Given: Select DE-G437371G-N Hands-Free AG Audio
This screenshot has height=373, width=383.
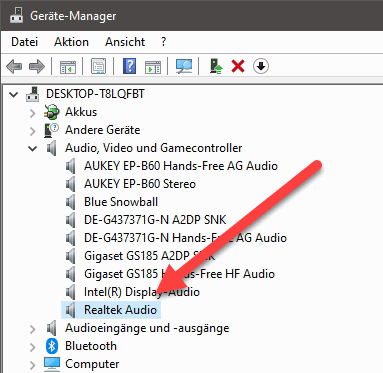Looking at the screenshot, I should (185, 238).
